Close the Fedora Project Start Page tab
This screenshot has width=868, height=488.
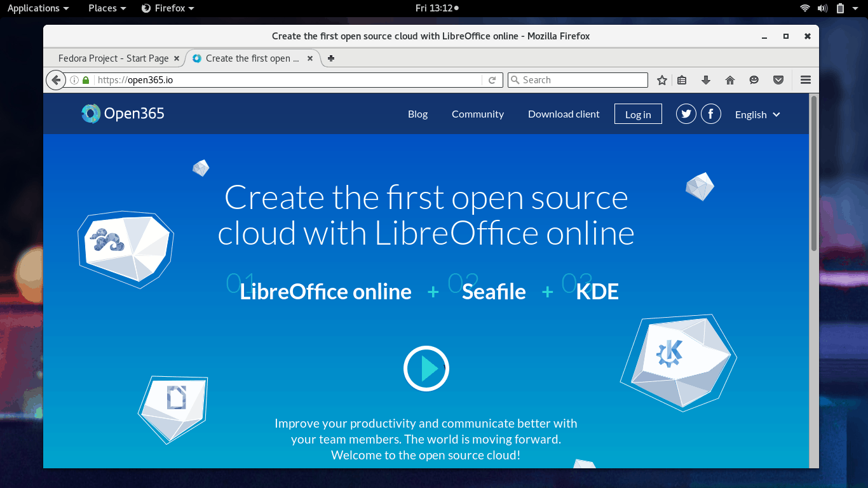pos(177,58)
